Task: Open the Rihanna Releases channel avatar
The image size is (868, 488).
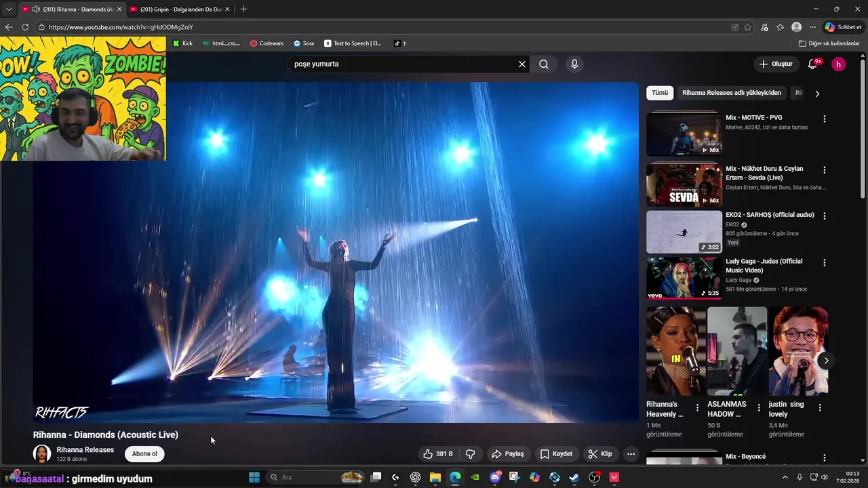Action: point(42,454)
